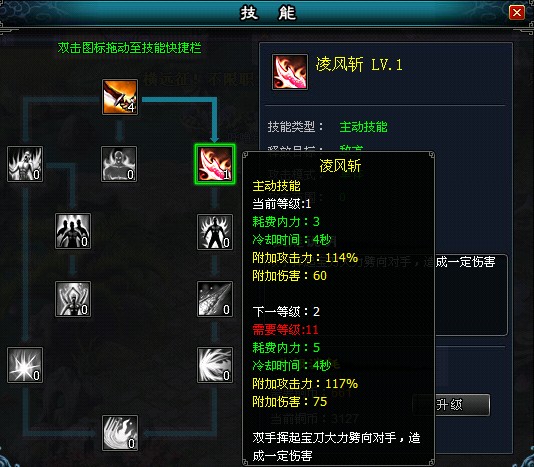
Task: Click the 凌风斩 LV.1 skill title text
Action: (359, 64)
